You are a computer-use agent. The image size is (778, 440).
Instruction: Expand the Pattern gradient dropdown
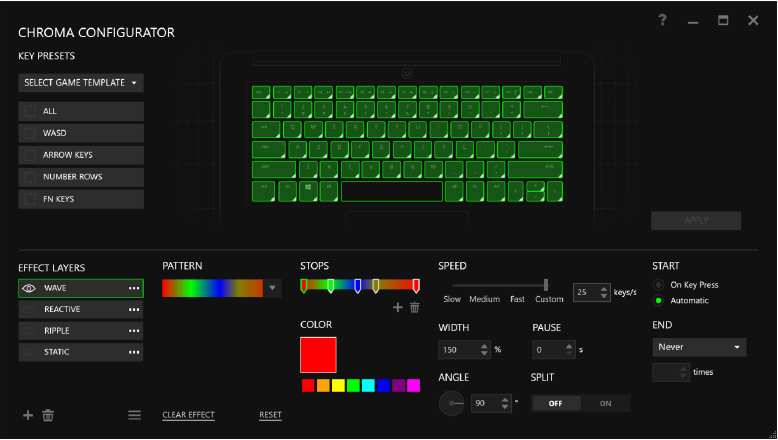coord(272,288)
